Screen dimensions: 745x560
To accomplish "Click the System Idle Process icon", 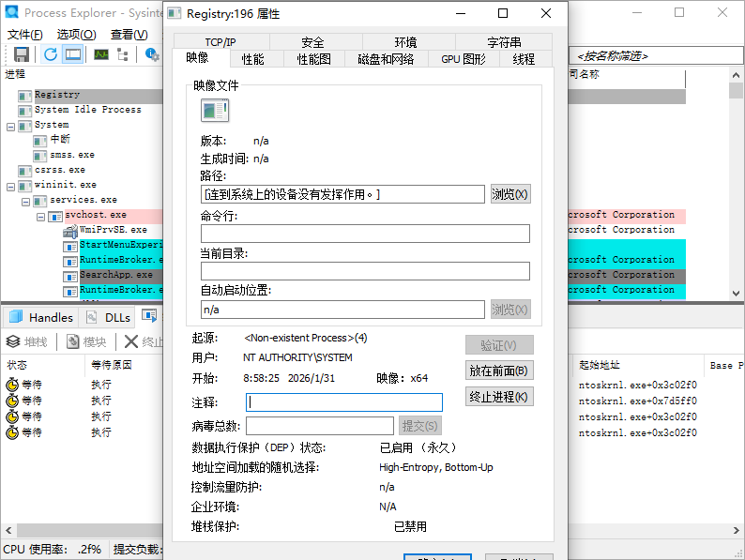I will click(x=24, y=111).
